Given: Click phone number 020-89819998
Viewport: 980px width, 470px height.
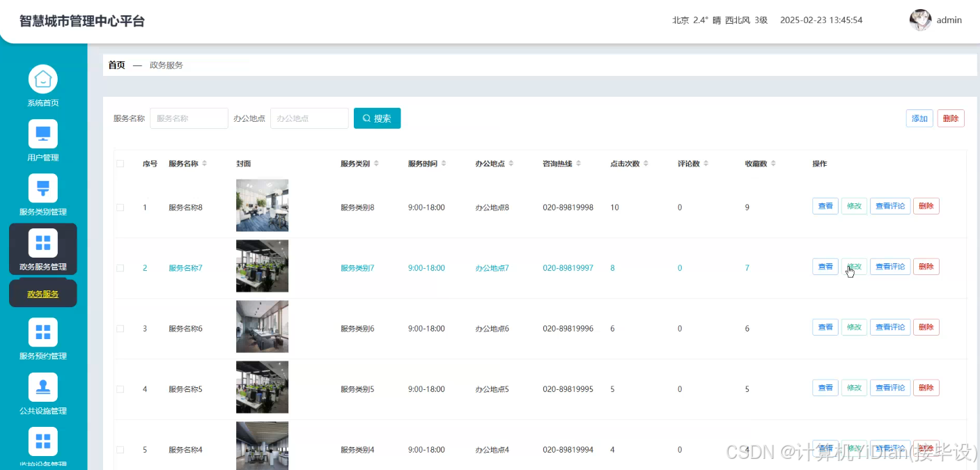Looking at the screenshot, I should 568,207.
